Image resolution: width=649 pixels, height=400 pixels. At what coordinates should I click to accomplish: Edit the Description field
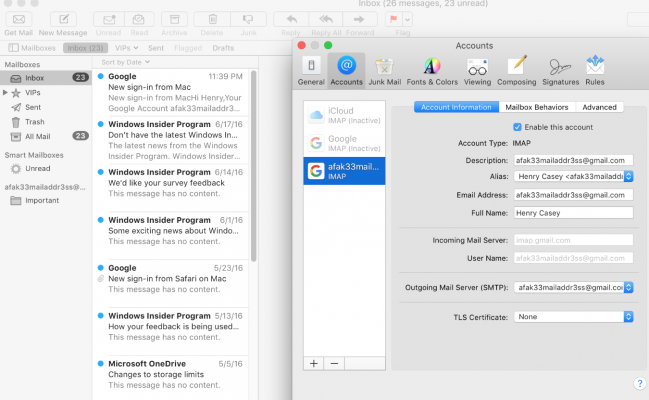point(574,160)
